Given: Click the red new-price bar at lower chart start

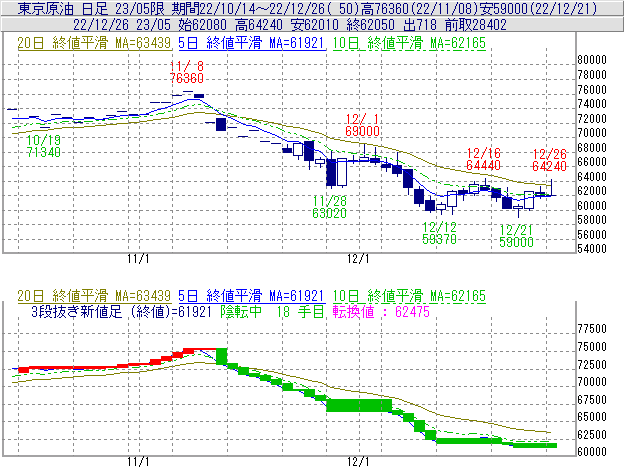Looking at the screenshot, I should click(24, 370).
